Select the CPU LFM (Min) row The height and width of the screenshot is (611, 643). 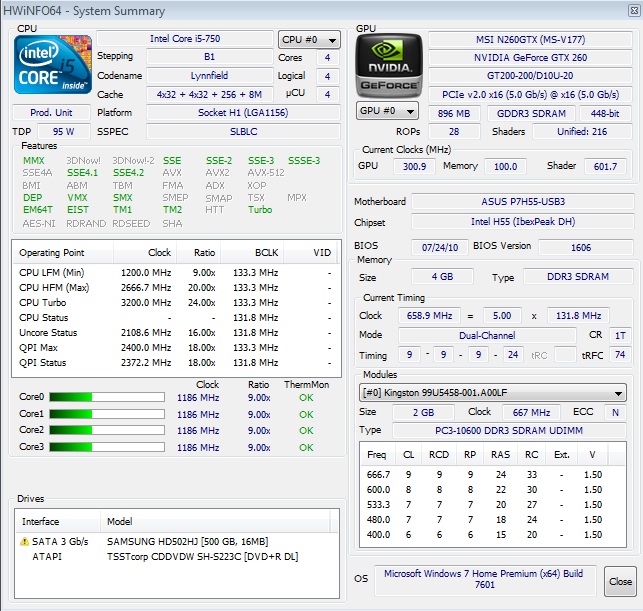tap(176, 273)
